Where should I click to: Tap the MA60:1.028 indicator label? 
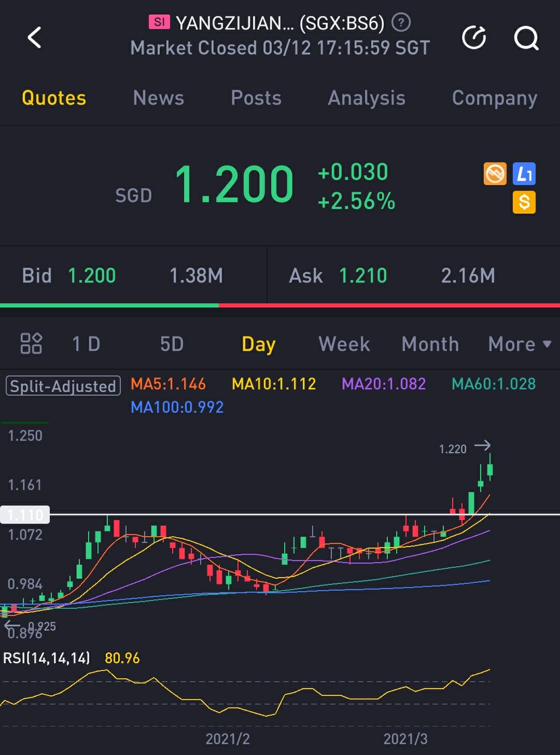[494, 384]
